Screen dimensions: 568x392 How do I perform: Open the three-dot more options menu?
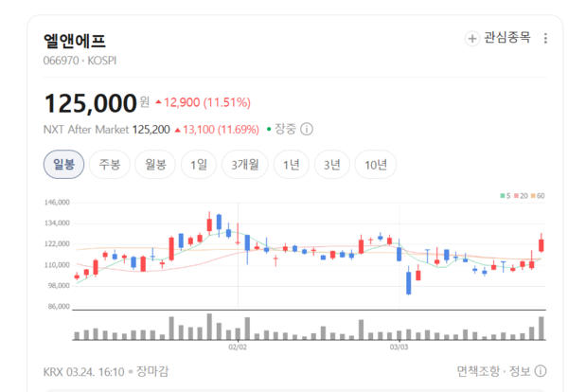(x=545, y=39)
